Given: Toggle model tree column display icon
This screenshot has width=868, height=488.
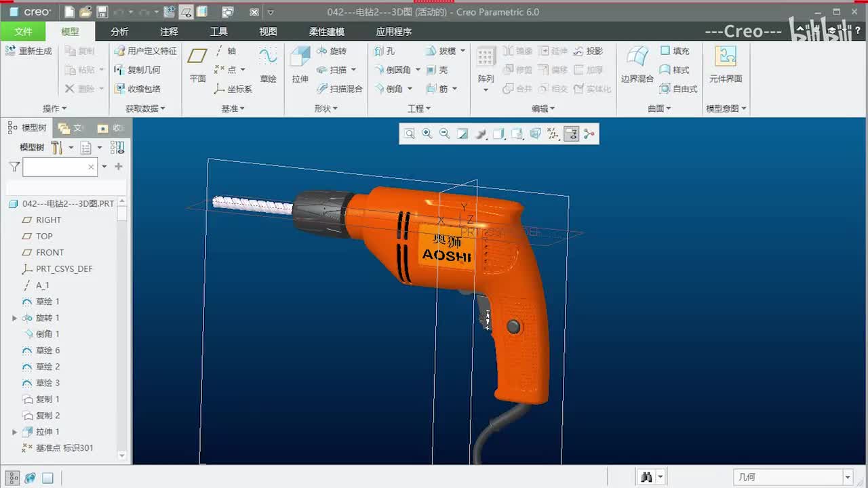Looking at the screenshot, I should (117, 147).
